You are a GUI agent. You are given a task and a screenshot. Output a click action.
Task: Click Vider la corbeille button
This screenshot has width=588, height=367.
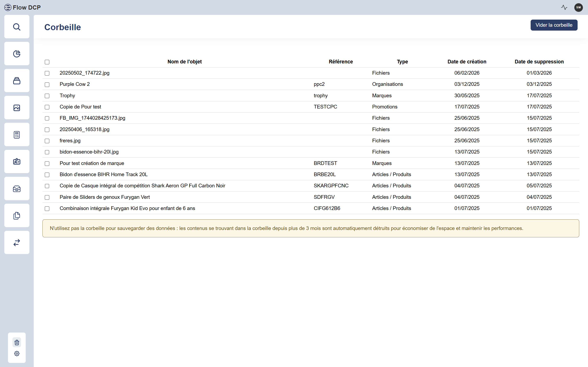pos(554,25)
